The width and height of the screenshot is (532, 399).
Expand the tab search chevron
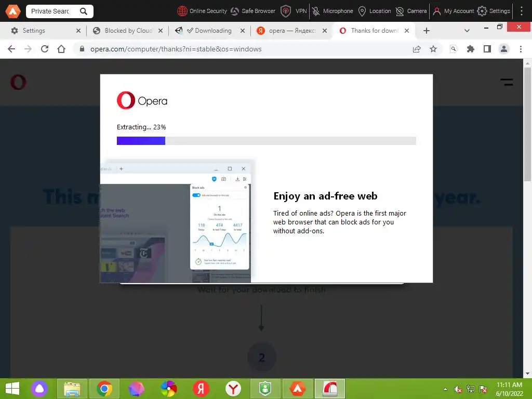click(x=467, y=31)
